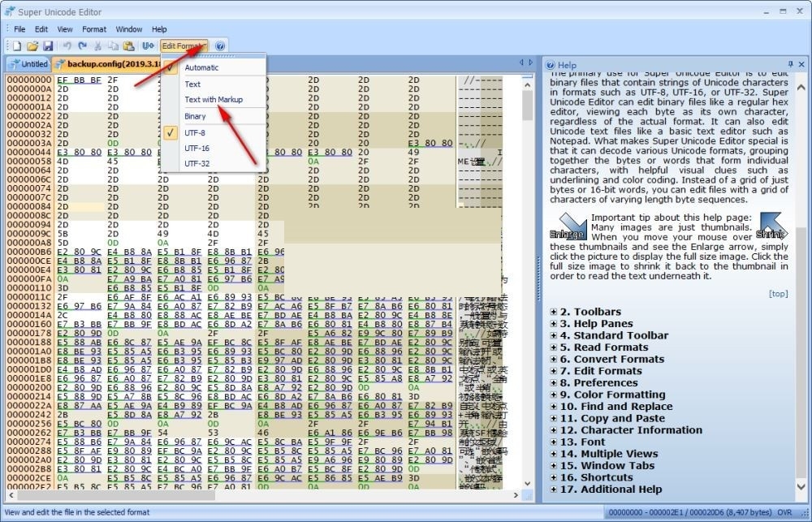Screen dimensions: 812x522
Task: Click the Open folder toolbar icon
Action: [x=33, y=46]
